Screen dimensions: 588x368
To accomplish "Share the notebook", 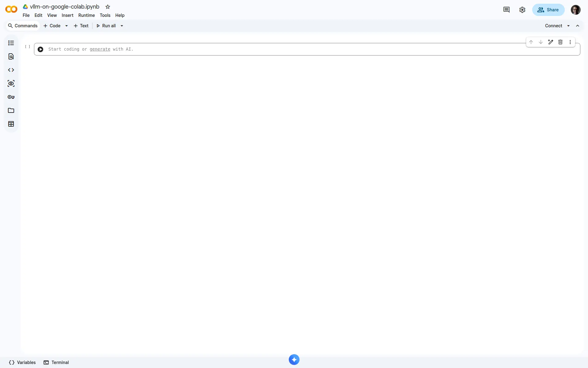I will pyautogui.click(x=548, y=10).
